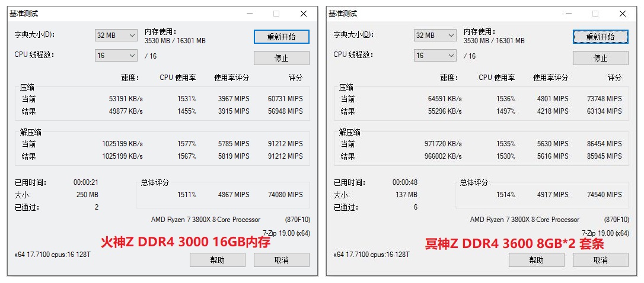Open 字典大小 32 MB dropdown in left window

tap(116, 36)
